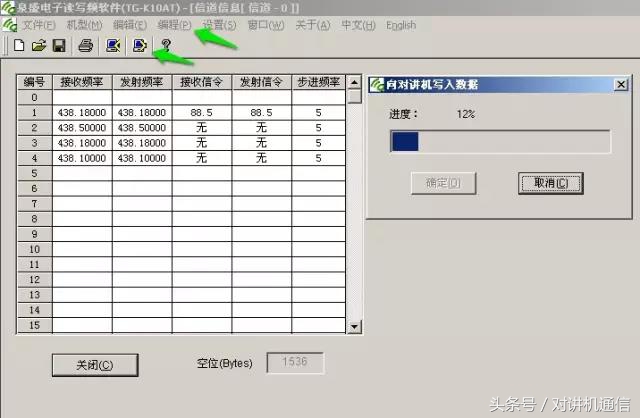Image resolution: width=640 pixels, height=418 pixels.
Task: Select channel row number 5
Action: (x=34, y=173)
